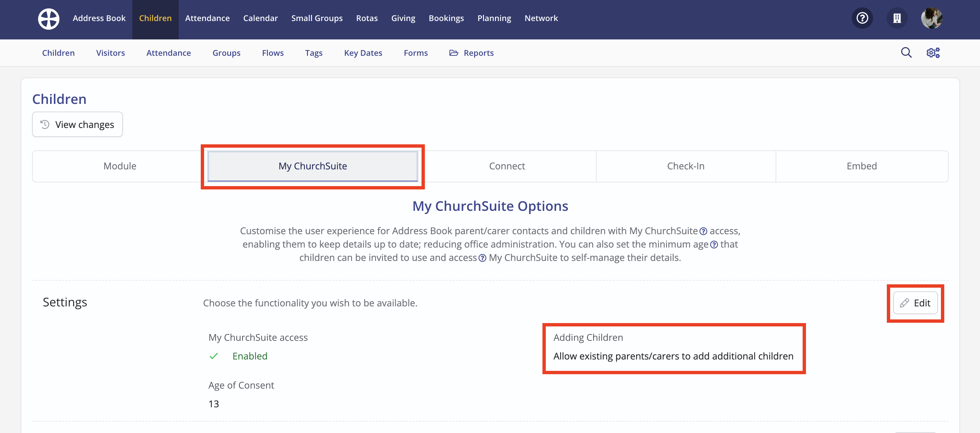The height and width of the screenshot is (433, 980).
Task: Click the 'Settings' section heading
Action: coord(65,302)
